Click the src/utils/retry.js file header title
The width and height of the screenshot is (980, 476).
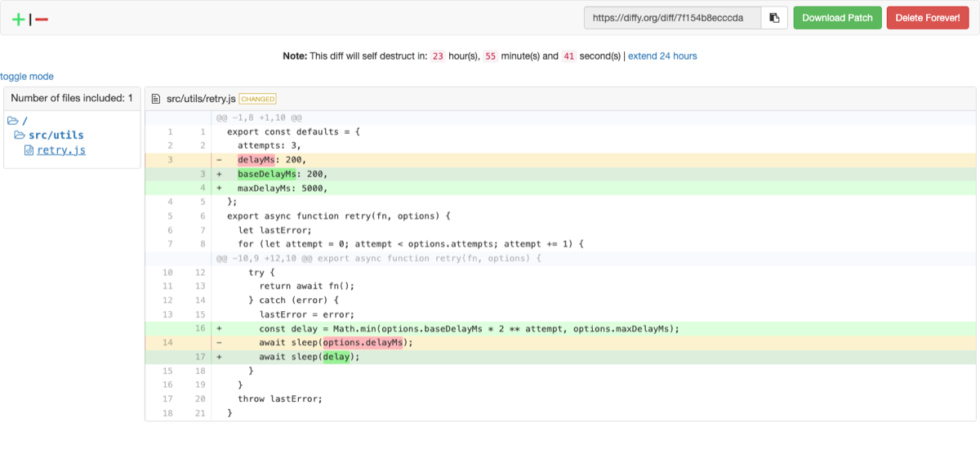click(201, 99)
